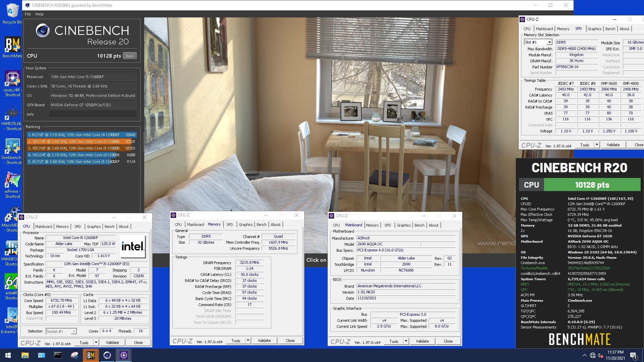Click Validate in the CPU-Z CPU window

112,343
